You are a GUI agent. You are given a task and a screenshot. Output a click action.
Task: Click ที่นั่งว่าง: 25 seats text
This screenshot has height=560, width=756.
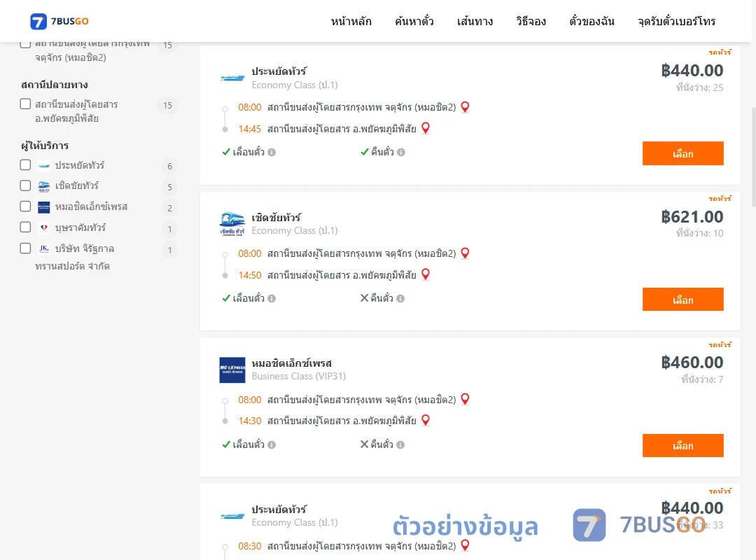(699, 87)
